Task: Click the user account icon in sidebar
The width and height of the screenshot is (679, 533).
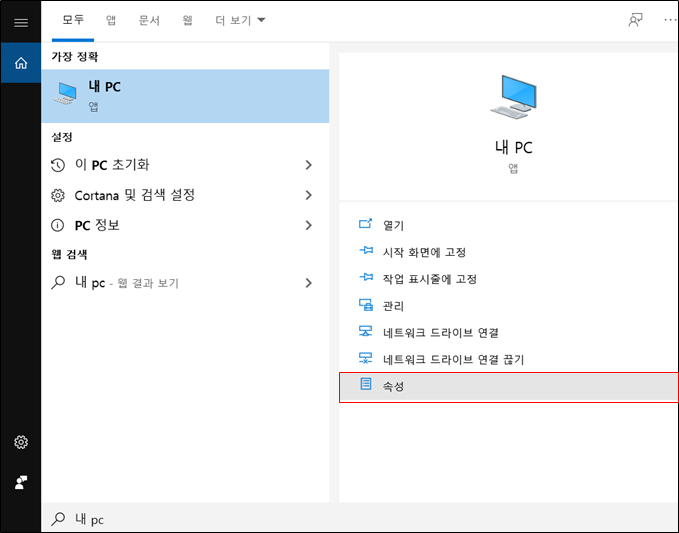Action: coord(21,482)
